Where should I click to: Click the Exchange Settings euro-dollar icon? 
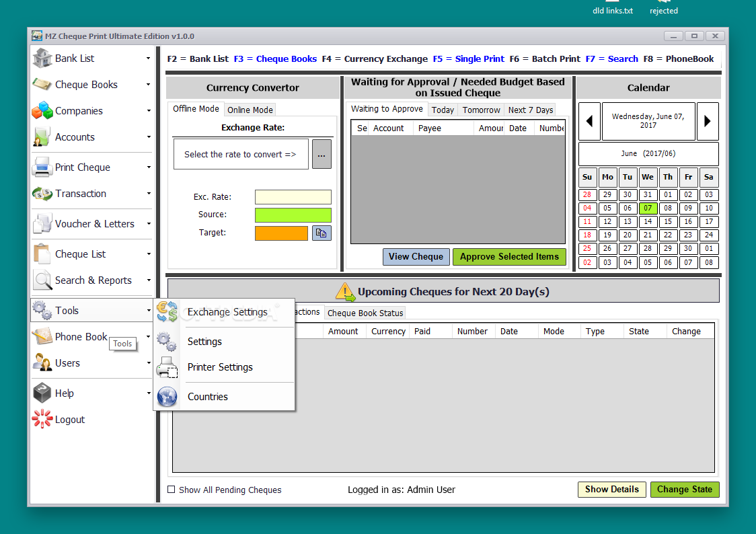point(167,312)
